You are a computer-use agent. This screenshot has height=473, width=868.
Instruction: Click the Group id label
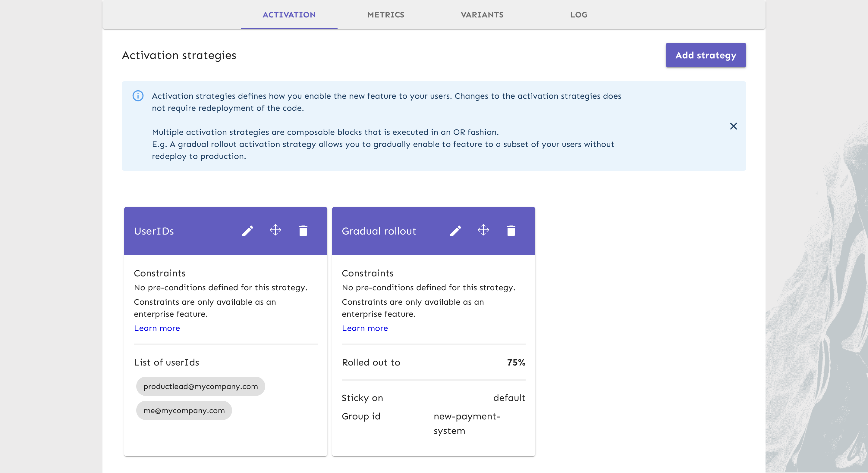click(x=361, y=416)
